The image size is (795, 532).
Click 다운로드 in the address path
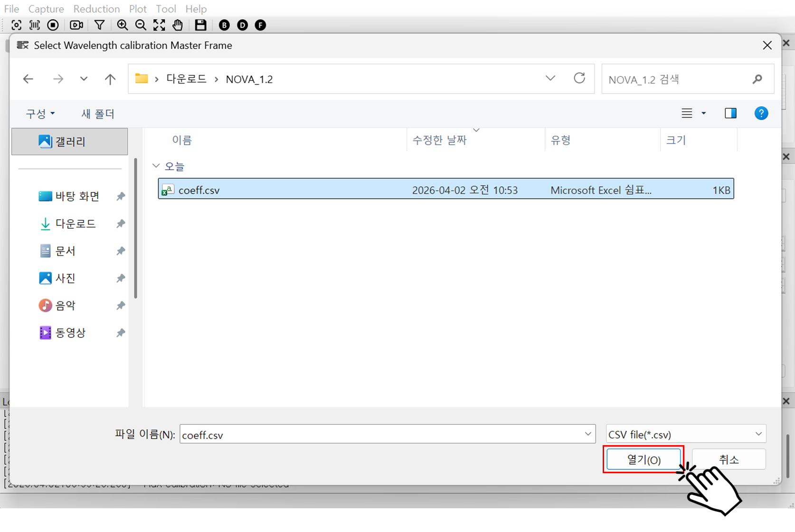[x=186, y=79]
